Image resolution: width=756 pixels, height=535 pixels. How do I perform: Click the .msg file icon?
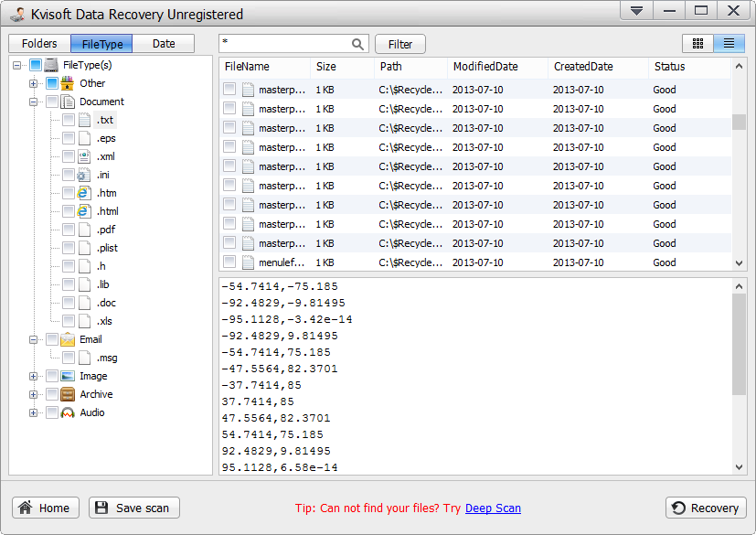84,358
